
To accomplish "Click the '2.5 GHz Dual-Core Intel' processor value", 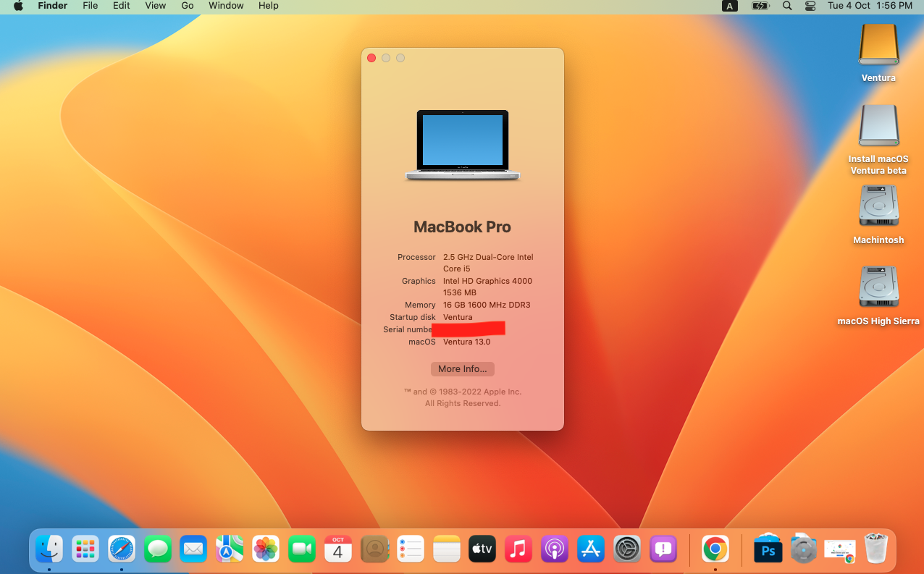I will pos(488,257).
